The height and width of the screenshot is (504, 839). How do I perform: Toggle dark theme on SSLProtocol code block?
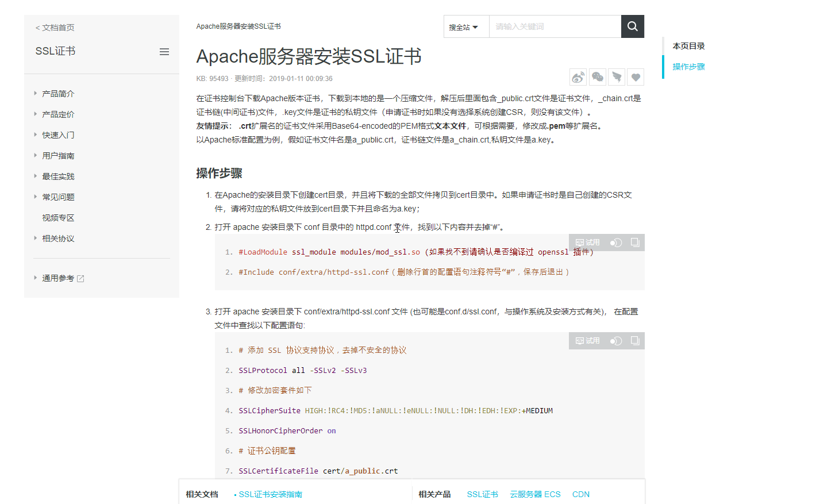pyautogui.click(x=616, y=341)
